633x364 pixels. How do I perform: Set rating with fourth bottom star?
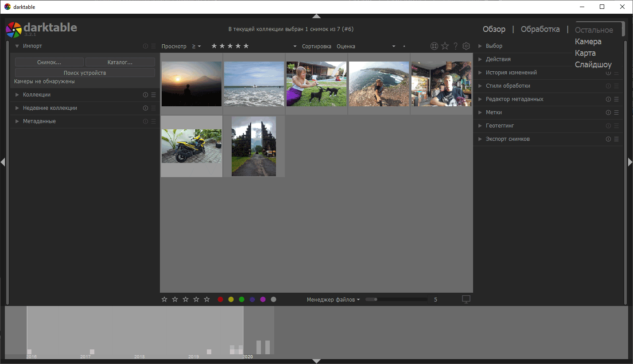pyautogui.click(x=197, y=299)
